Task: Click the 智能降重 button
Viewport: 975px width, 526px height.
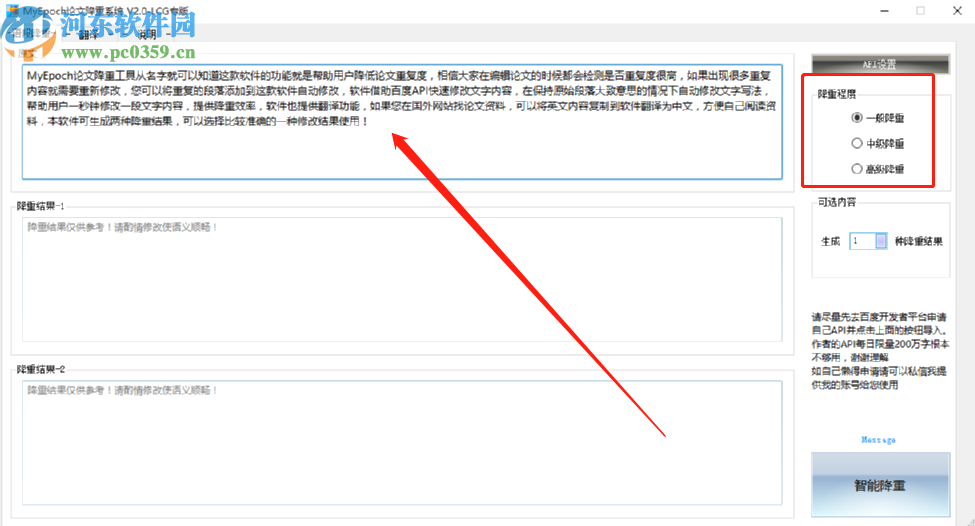Action: (880, 485)
